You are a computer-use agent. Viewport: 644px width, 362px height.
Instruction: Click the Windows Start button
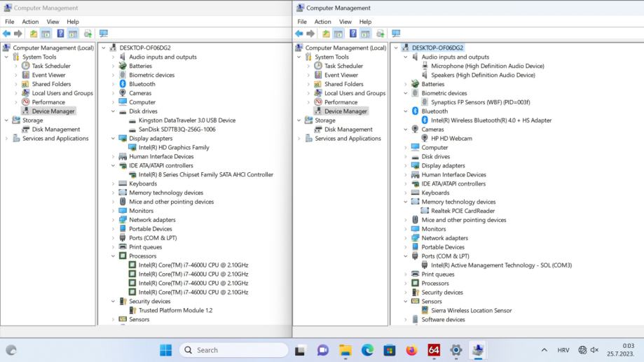[165, 350]
